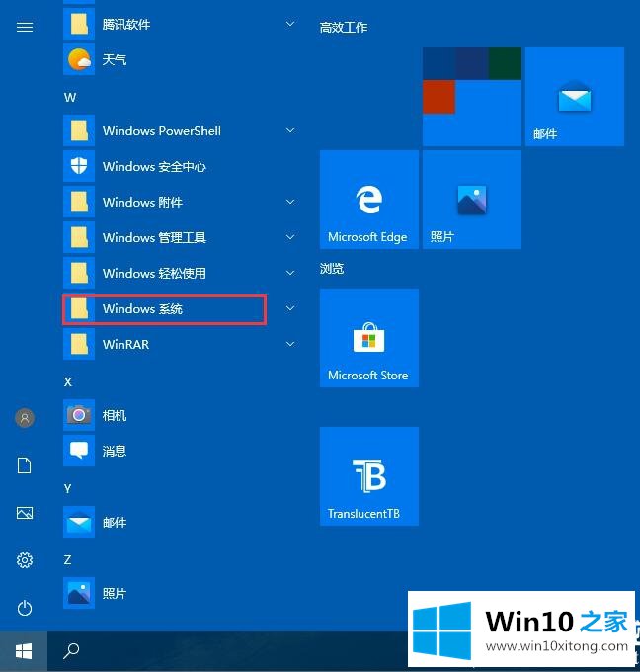This screenshot has height=672, width=640.
Task: Click the X letter header
Action: click(x=68, y=381)
